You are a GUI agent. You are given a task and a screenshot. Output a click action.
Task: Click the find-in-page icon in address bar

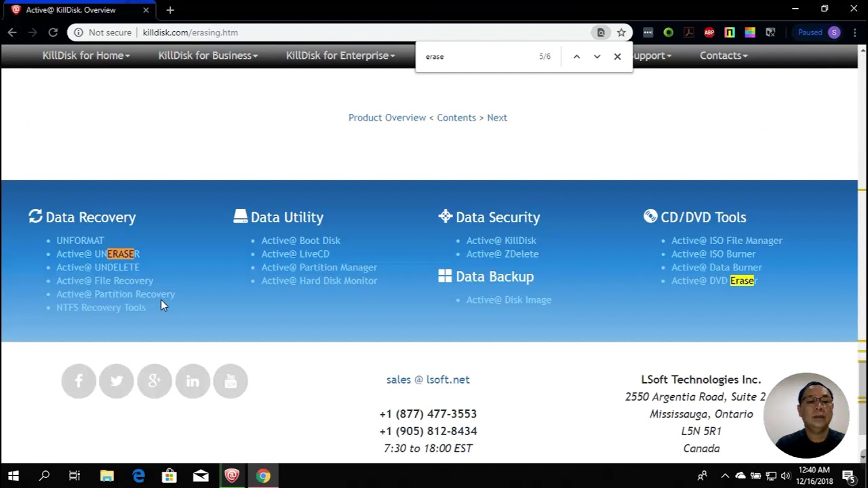pyautogui.click(x=601, y=33)
